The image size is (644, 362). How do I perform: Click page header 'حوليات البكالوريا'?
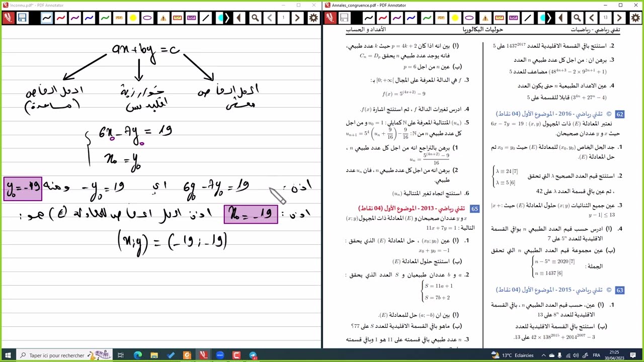483,30
